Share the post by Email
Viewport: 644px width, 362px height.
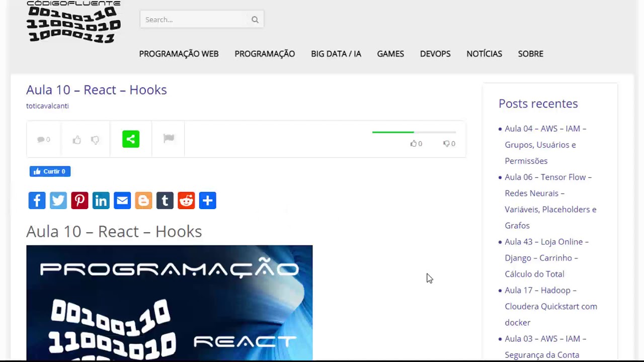[x=122, y=201]
